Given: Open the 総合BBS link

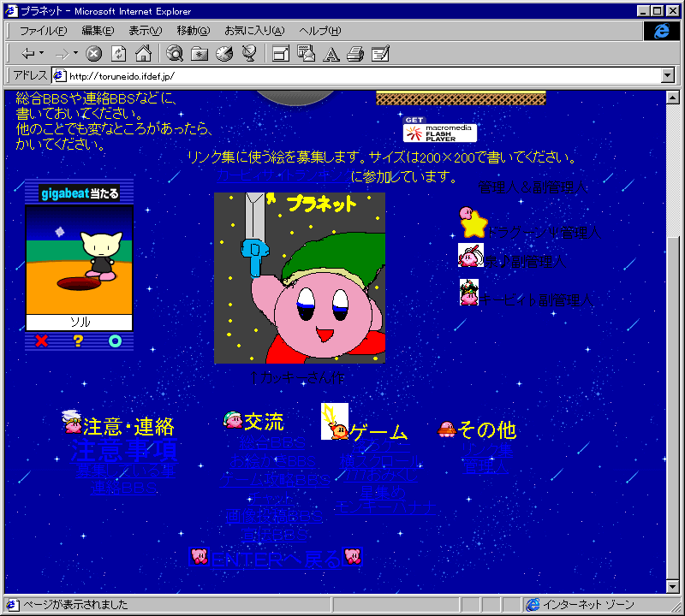Looking at the screenshot, I should [272, 442].
